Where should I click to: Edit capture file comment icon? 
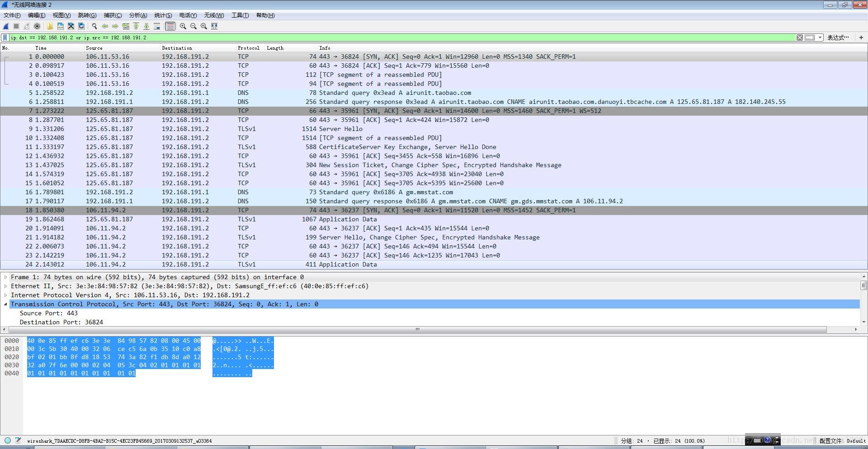coord(18,440)
